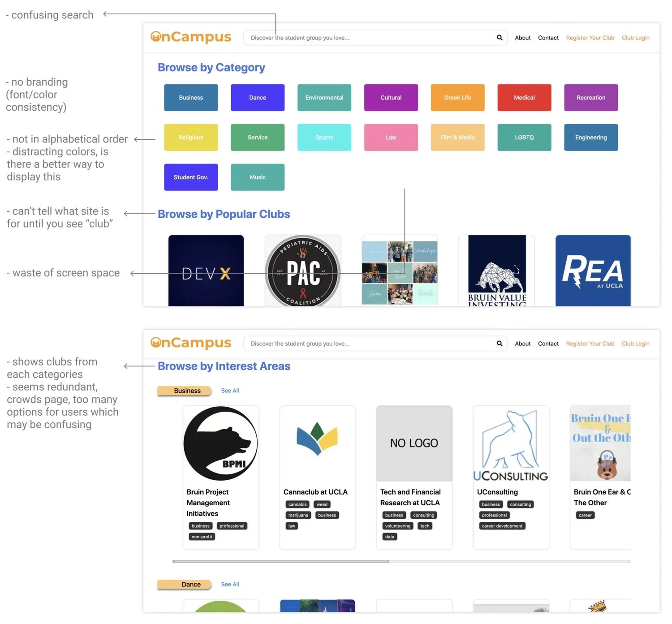Viewport: 672px width, 624px height.
Task: Select the Law category tile
Action: pos(391,138)
